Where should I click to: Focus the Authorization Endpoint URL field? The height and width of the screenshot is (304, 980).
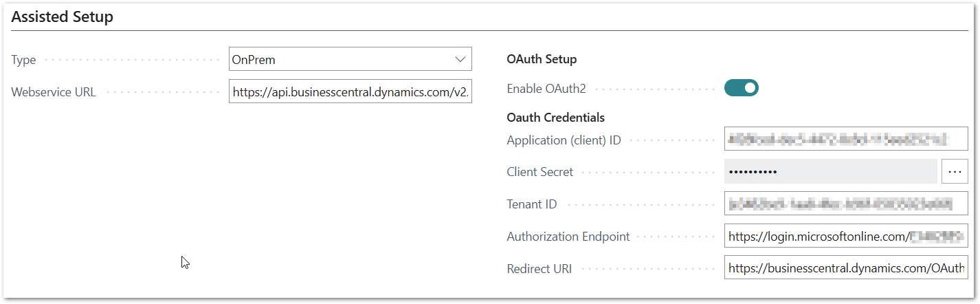click(x=845, y=236)
